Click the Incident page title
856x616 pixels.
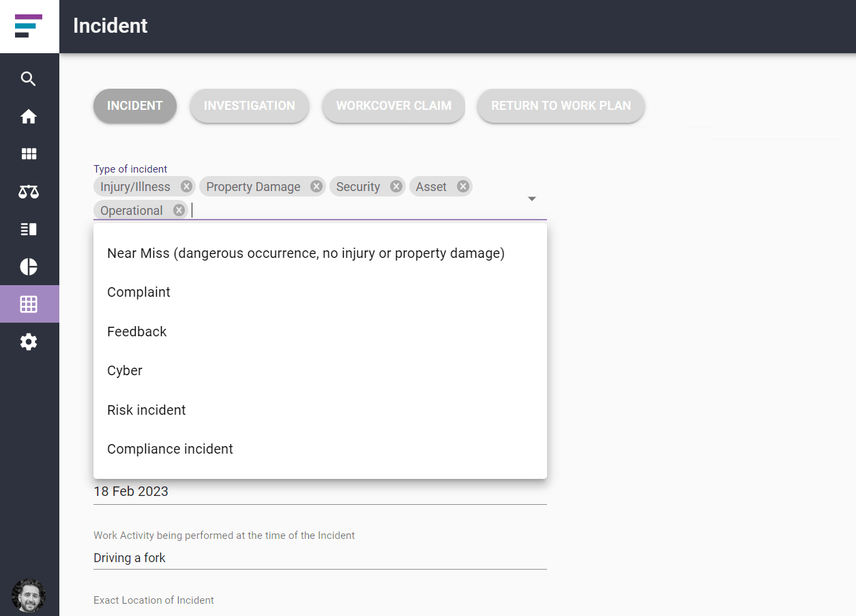[110, 26]
